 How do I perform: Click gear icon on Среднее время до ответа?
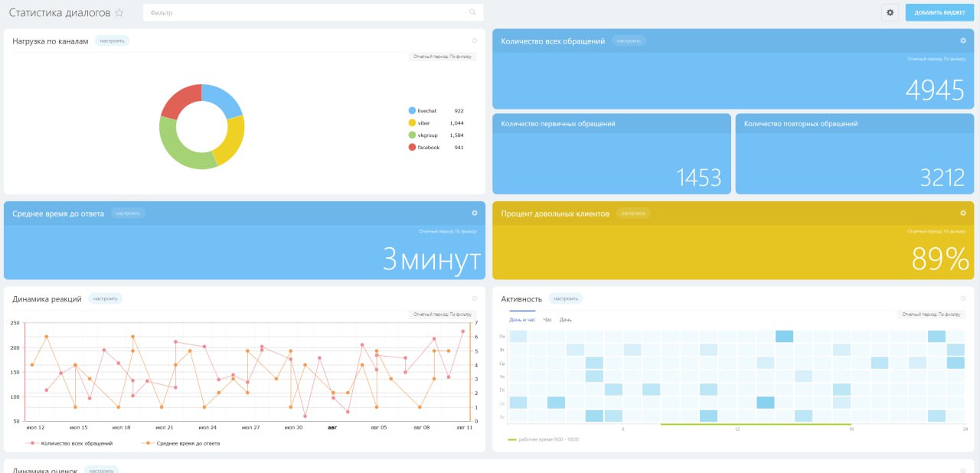pos(474,213)
